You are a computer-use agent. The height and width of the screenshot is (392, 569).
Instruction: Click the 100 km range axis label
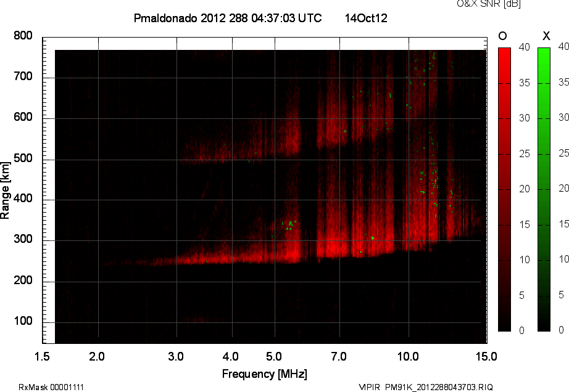point(23,321)
